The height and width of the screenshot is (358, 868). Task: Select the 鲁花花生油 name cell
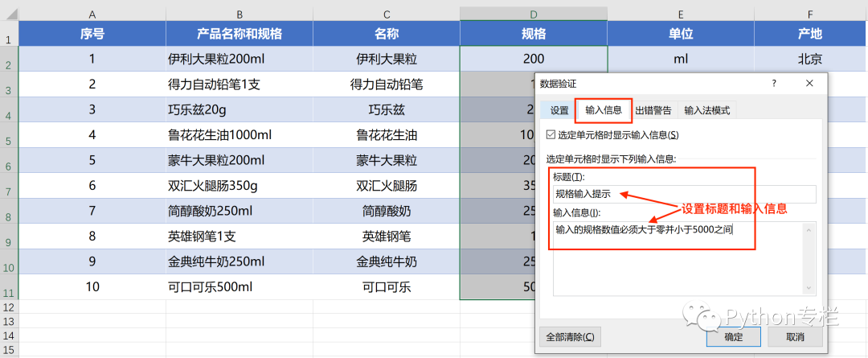(x=387, y=135)
